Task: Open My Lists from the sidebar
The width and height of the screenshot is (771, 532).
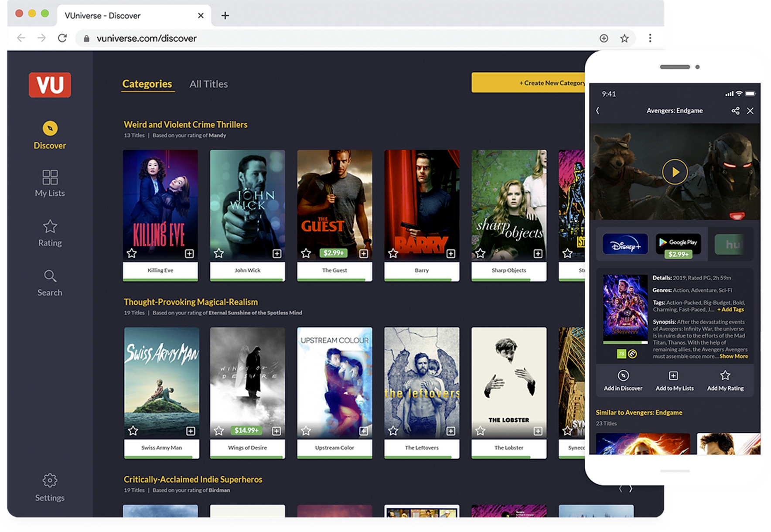Action: (x=50, y=183)
